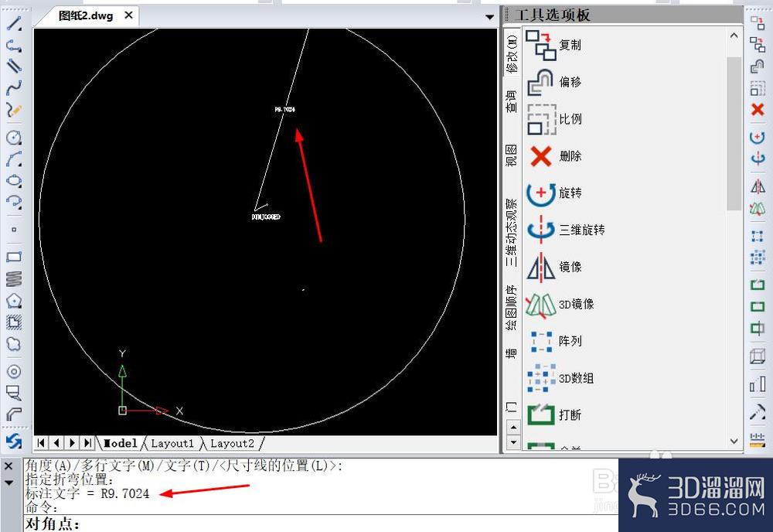Click tool palette scrollbar down arrow
Viewport: 773px width, 532px height.
pyautogui.click(x=734, y=441)
